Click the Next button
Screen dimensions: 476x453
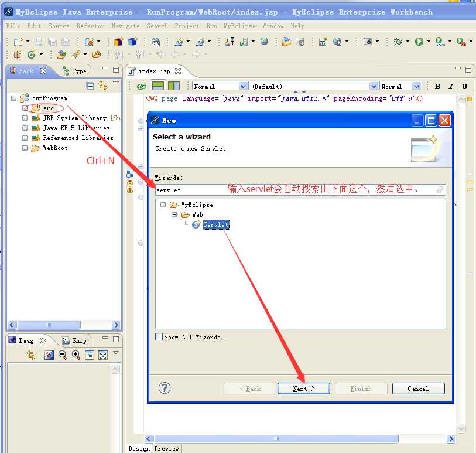coord(304,389)
